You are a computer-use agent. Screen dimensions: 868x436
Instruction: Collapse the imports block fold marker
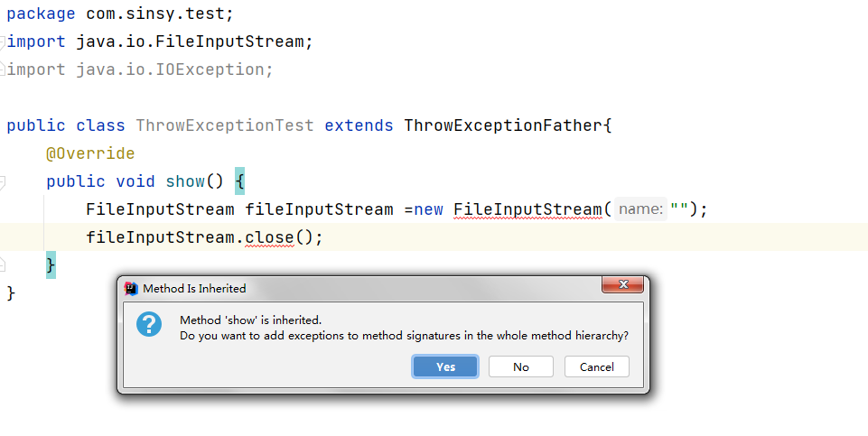coord(4,42)
